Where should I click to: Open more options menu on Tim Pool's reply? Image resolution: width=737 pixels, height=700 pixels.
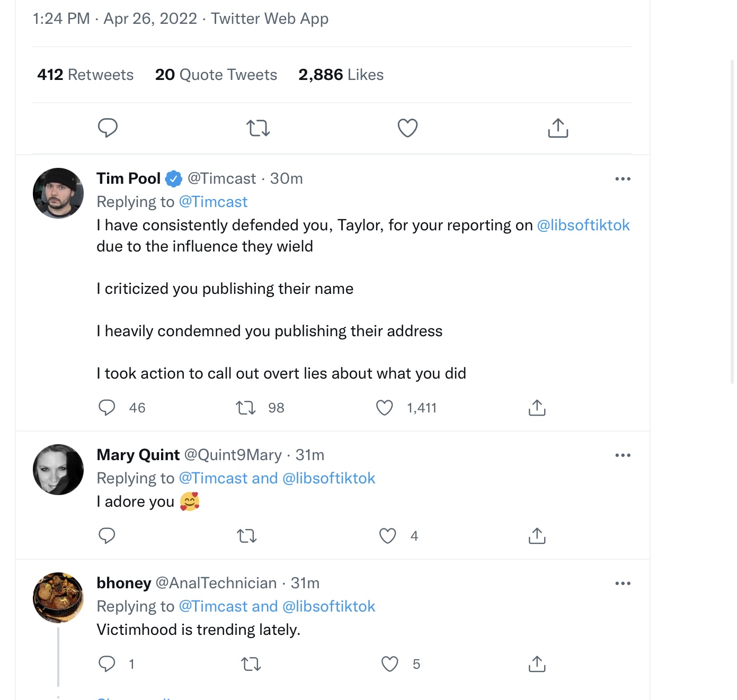pos(623,179)
